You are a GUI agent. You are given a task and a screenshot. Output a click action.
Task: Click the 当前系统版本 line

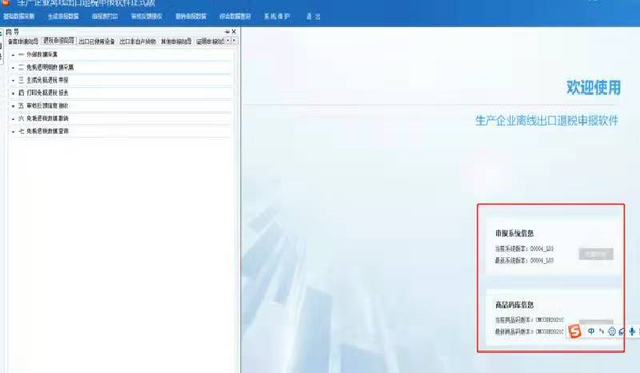(x=524, y=249)
